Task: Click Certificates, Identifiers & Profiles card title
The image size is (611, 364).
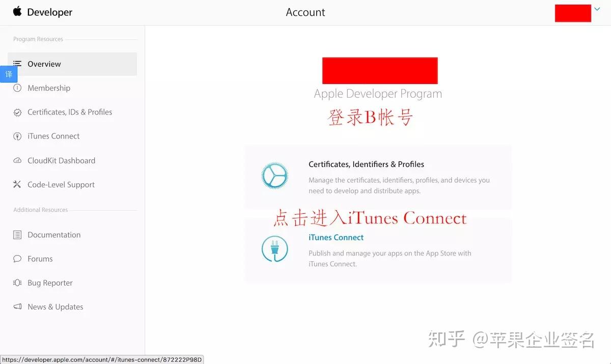Action: (366, 164)
